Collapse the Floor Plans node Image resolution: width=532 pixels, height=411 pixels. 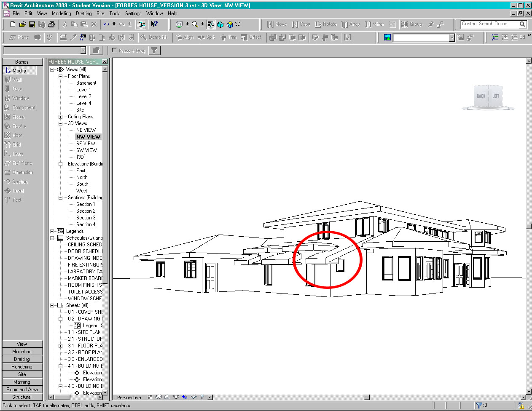[60, 76]
